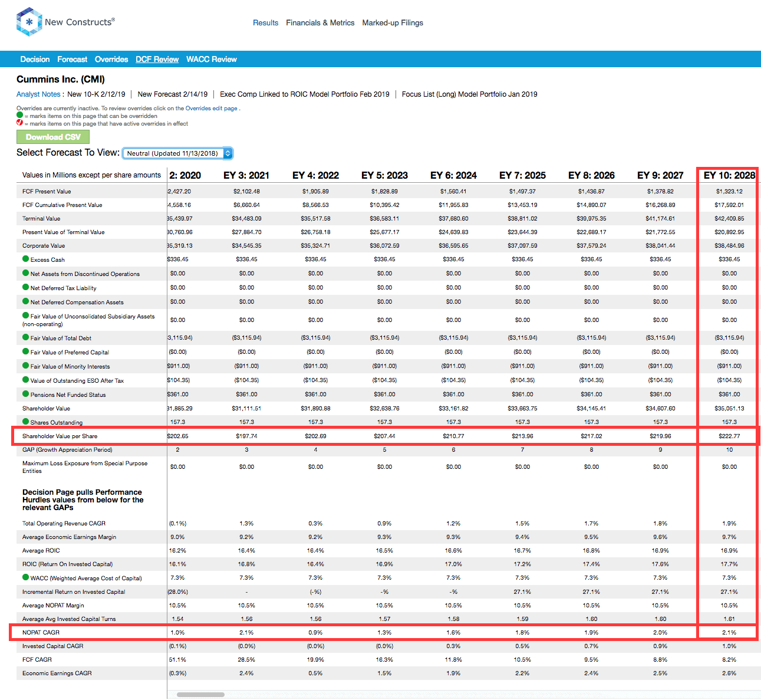Click green dot for Unconsolidated Subsidiary Assets

click(25, 316)
